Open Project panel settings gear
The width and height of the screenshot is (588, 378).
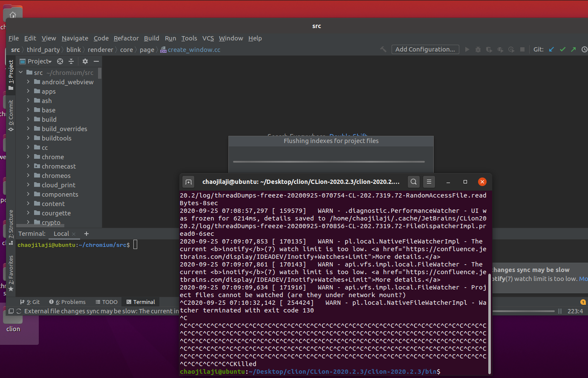pos(85,61)
